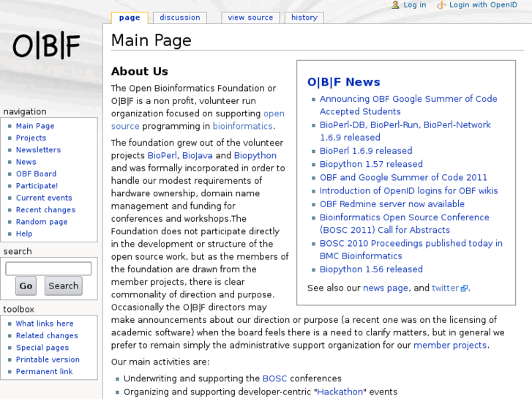Click the Participate! navigation link
Screen dimensions: 532x399
(x=37, y=186)
